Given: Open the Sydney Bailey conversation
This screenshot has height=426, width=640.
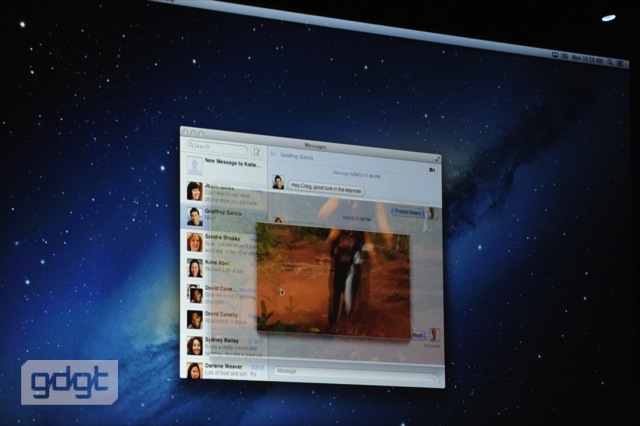Looking at the screenshot, I should pyautogui.click(x=224, y=346).
